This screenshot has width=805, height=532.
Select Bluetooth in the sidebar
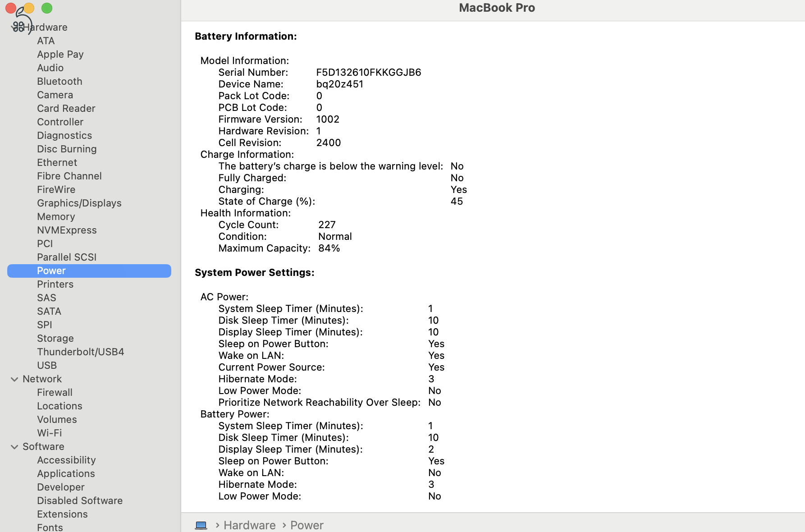[60, 82]
